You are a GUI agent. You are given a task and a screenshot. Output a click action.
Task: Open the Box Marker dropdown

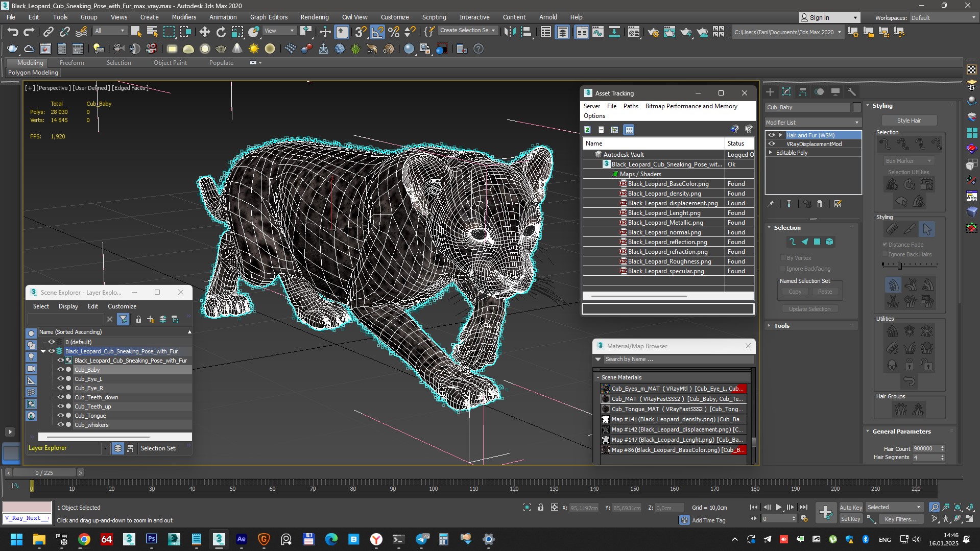point(909,161)
